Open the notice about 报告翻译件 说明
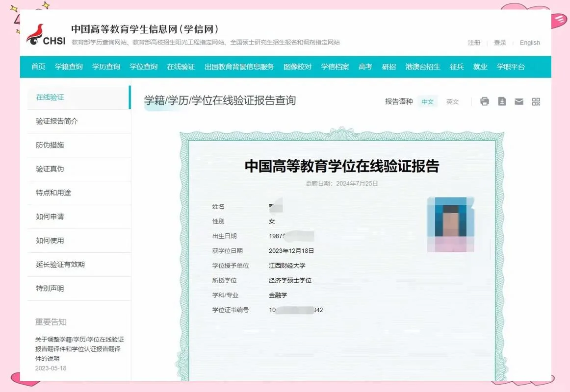 79,349
